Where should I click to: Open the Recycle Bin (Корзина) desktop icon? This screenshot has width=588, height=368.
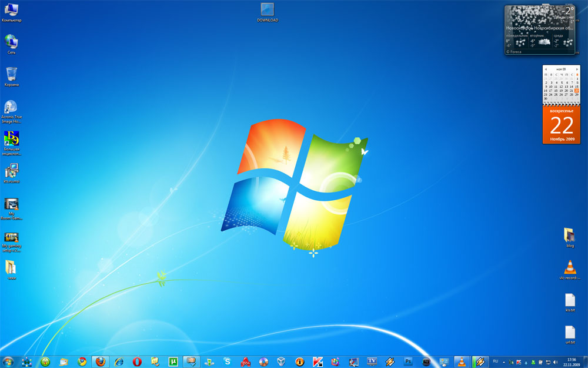(11, 75)
